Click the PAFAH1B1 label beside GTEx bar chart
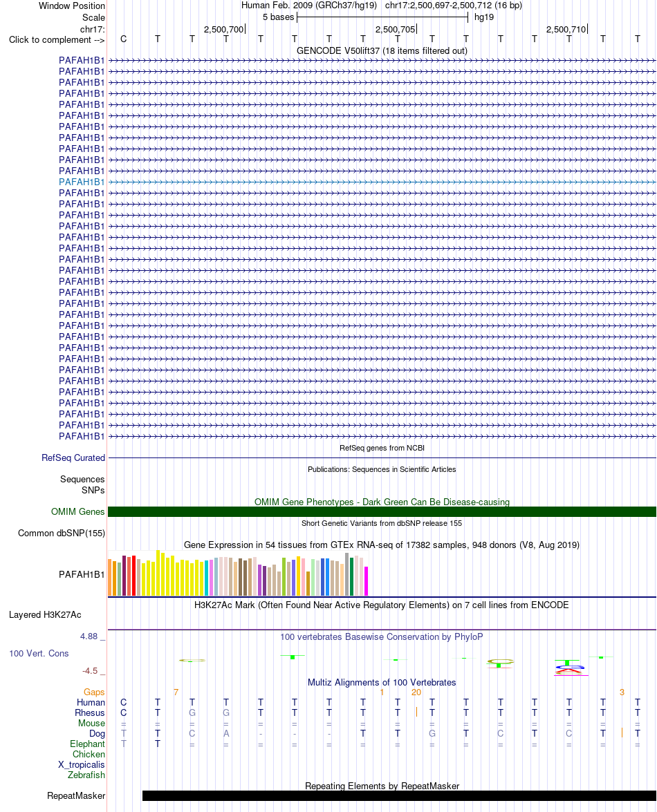This screenshot has width=657, height=812. [82, 574]
